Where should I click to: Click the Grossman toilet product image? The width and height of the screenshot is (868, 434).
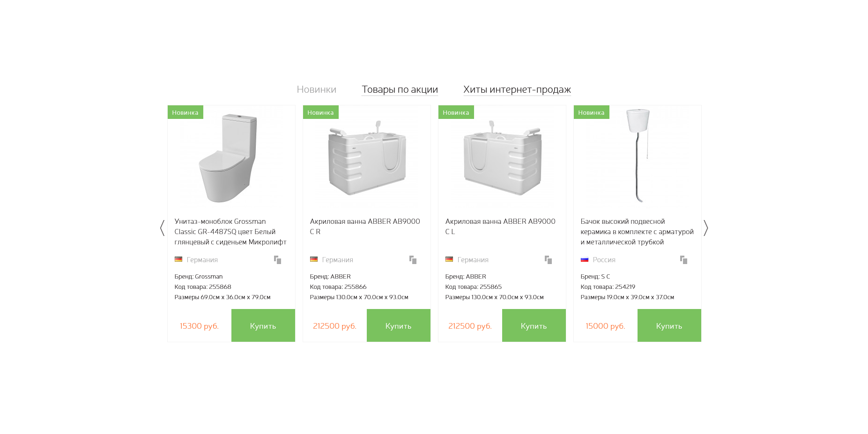pyautogui.click(x=229, y=158)
